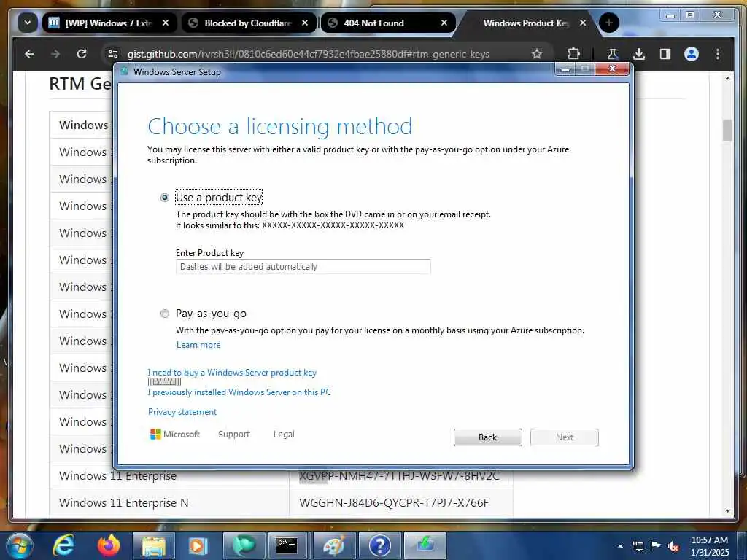The image size is (747, 560).
Task: Select the Windows Product Key browser tab
Action: point(525,23)
